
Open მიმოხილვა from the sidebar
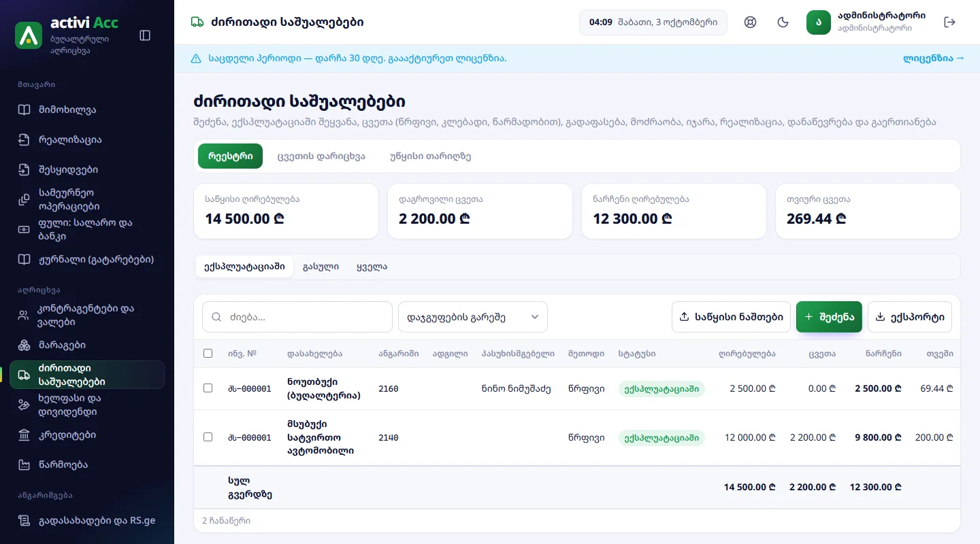tap(87, 109)
